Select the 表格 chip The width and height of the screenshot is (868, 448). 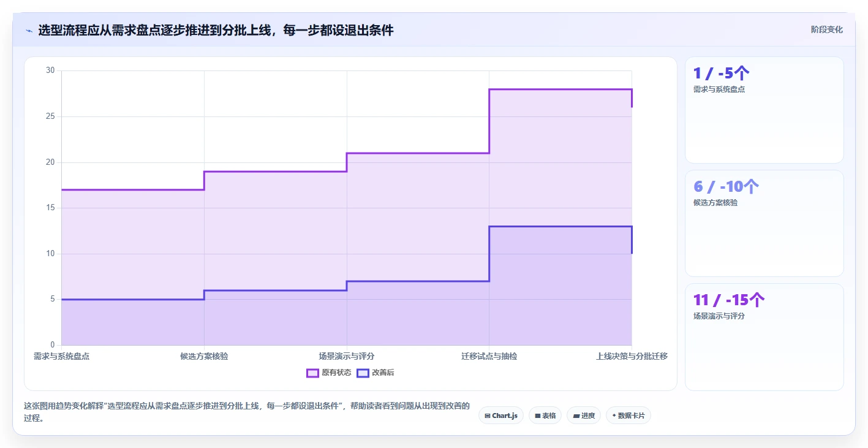click(x=545, y=416)
